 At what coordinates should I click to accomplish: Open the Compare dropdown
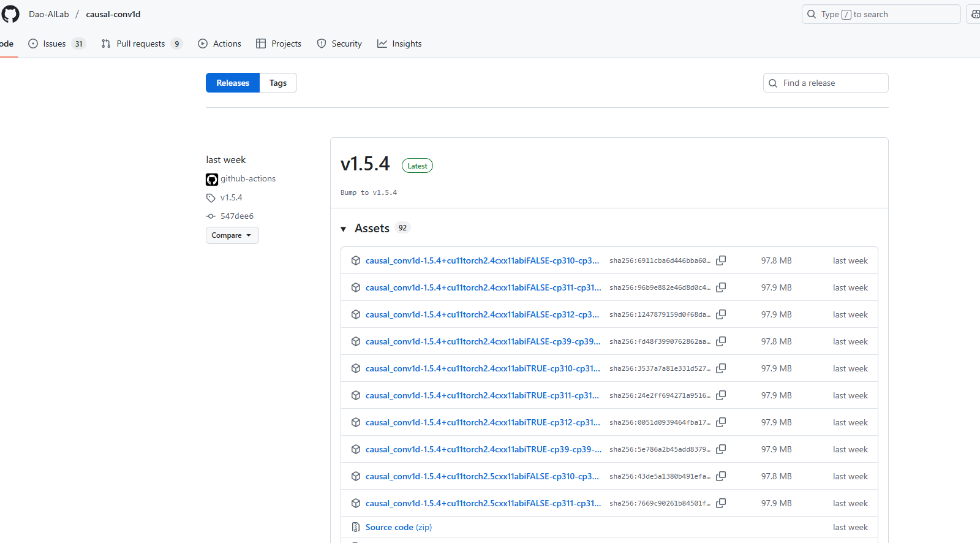pos(232,235)
